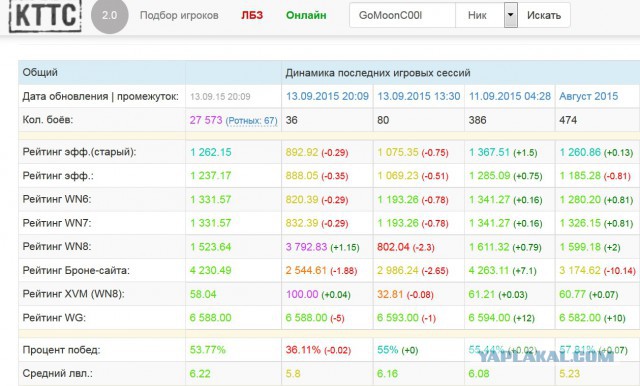The height and width of the screenshot is (386, 640).
Task: Select August WN8 value 1 599.18
Action: pyautogui.click(x=580, y=247)
